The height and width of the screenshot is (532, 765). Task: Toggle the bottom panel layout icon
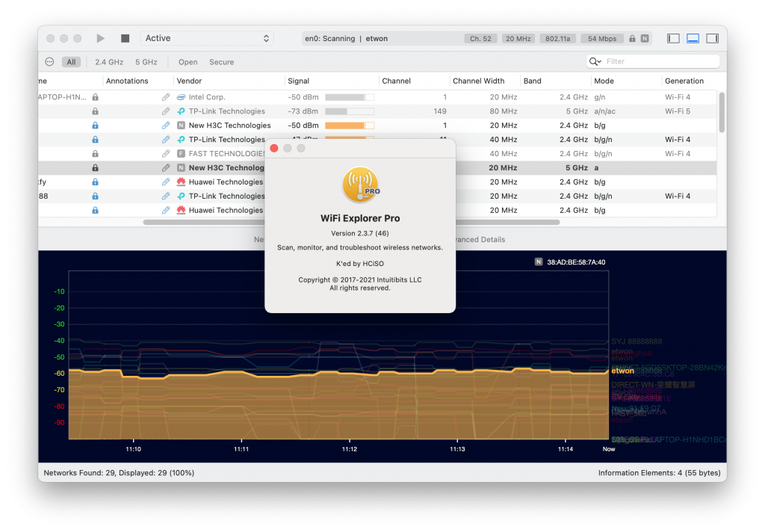pos(693,38)
